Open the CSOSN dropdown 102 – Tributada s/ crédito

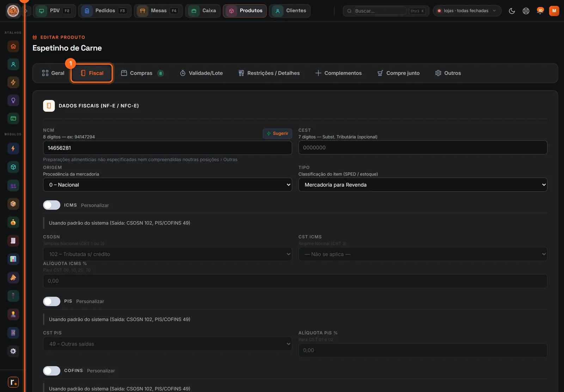pos(167,254)
